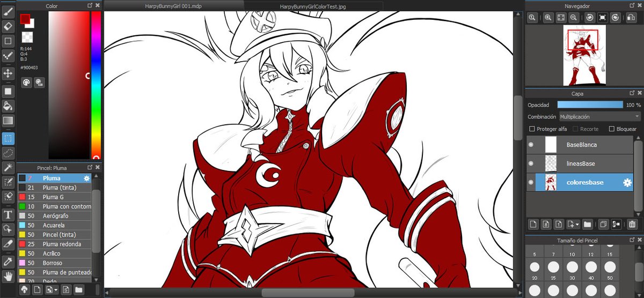Flip canvas horizontally in Navegador
This screenshot has width=644, height=298.
tap(632, 18)
